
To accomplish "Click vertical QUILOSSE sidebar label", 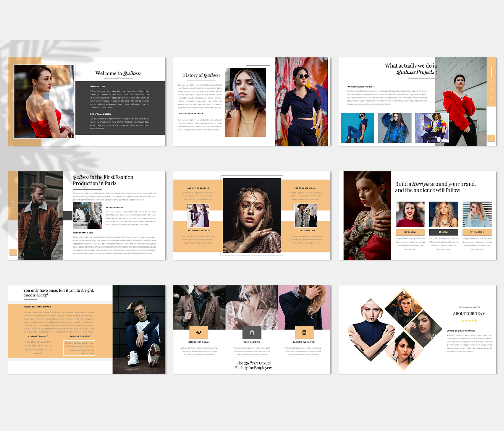I will 13,204.
